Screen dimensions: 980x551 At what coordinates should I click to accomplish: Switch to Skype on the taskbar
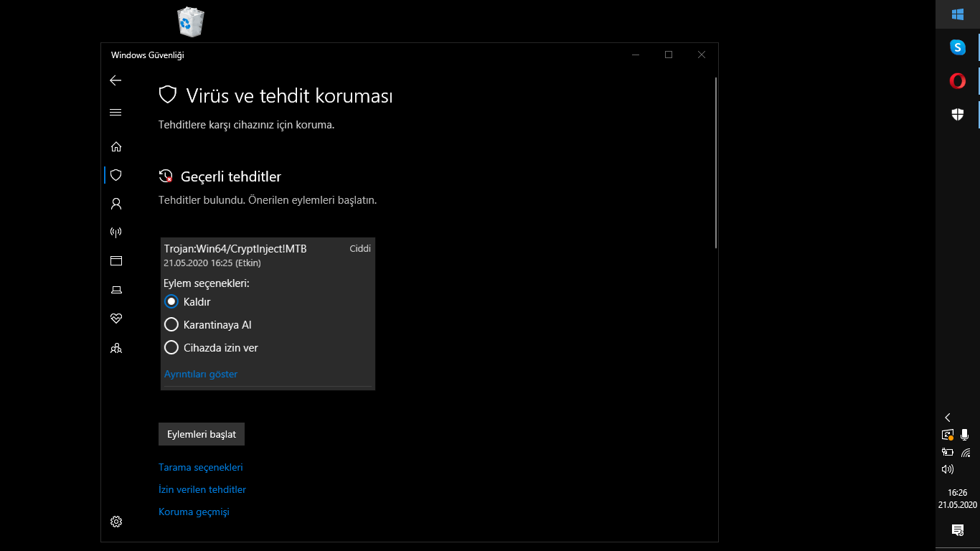pos(958,47)
